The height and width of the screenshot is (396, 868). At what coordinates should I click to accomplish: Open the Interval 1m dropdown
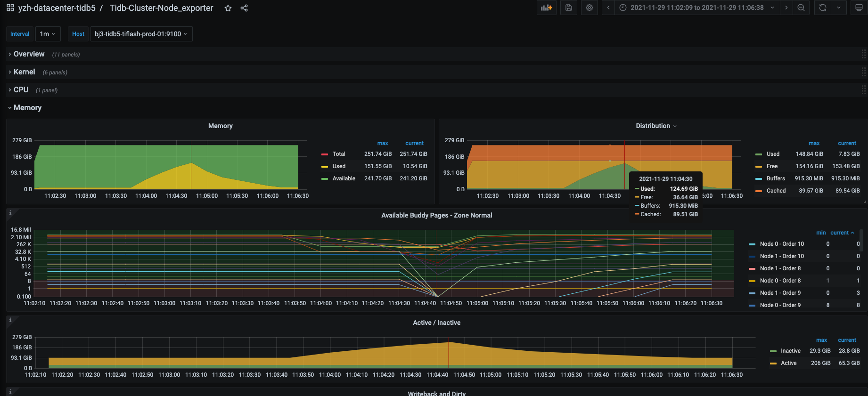(x=48, y=34)
